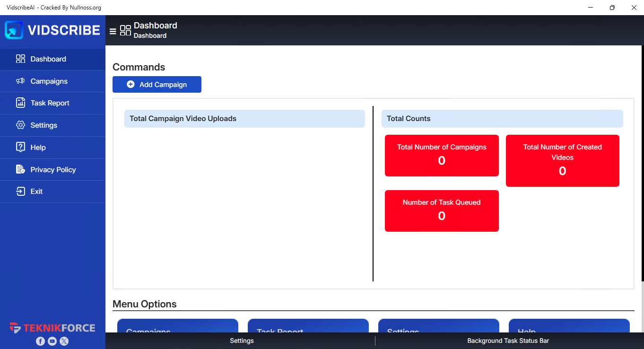This screenshot has height=349, width=644.
Task: Open Privacy Policy from sidebar
Action: click(x=52, y=170)
